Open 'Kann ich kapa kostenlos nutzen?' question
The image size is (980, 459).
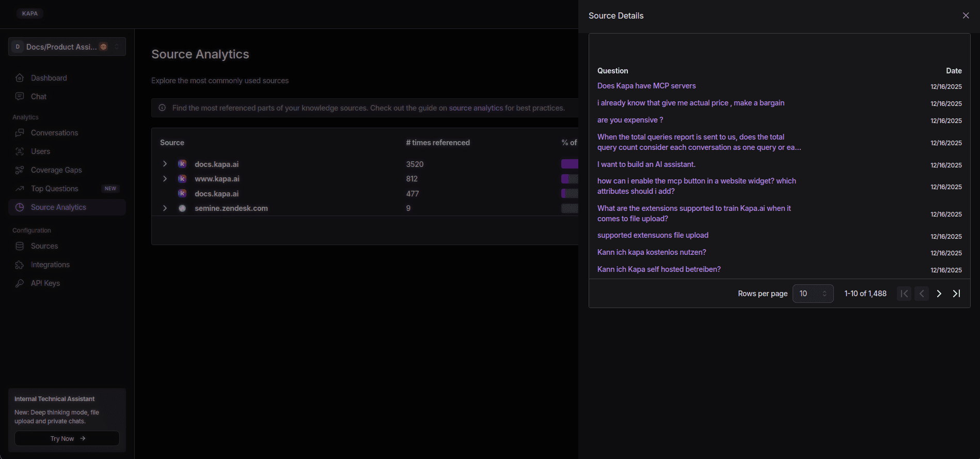click(652, 252)
